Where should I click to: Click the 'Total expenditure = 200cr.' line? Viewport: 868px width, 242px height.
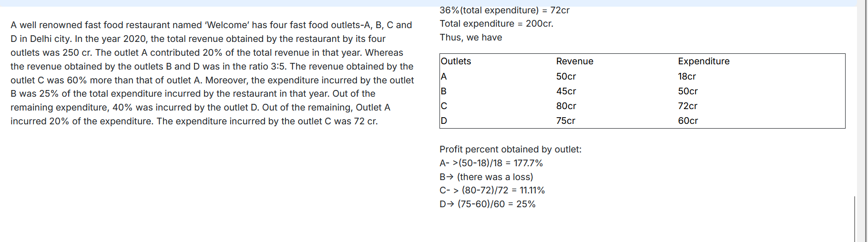coord(496,24)
